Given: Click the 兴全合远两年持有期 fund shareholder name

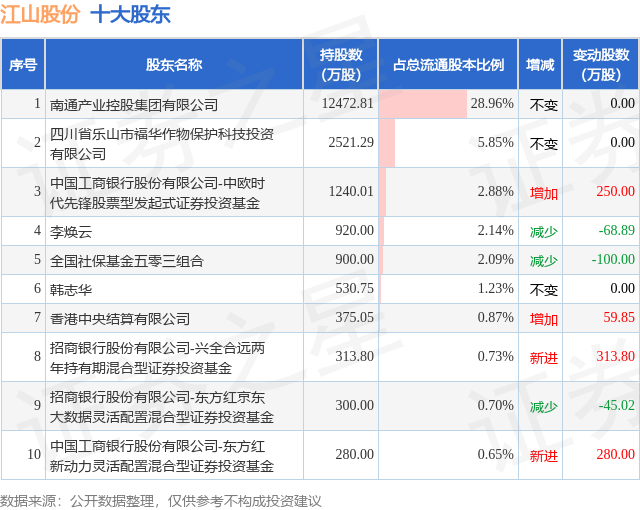Looking at the screenshot, I should click(x=158, y=358).
